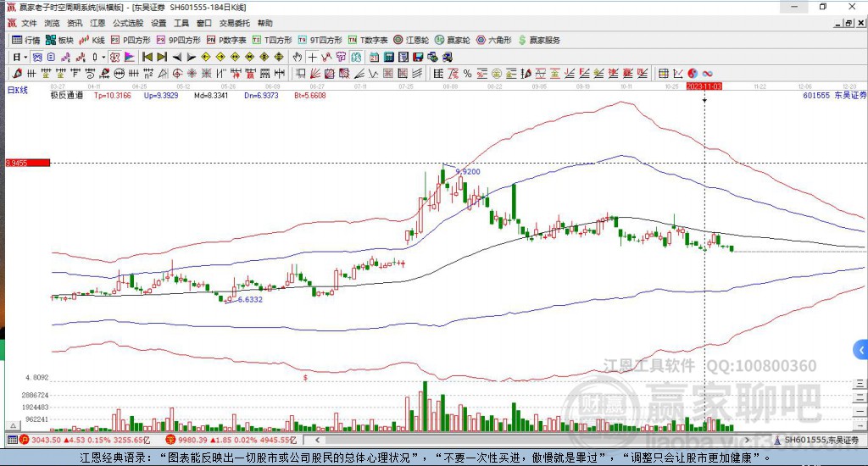Select the percent % tool icon
The width and height of the screenshot is (868, 466).
click(468, 73)
